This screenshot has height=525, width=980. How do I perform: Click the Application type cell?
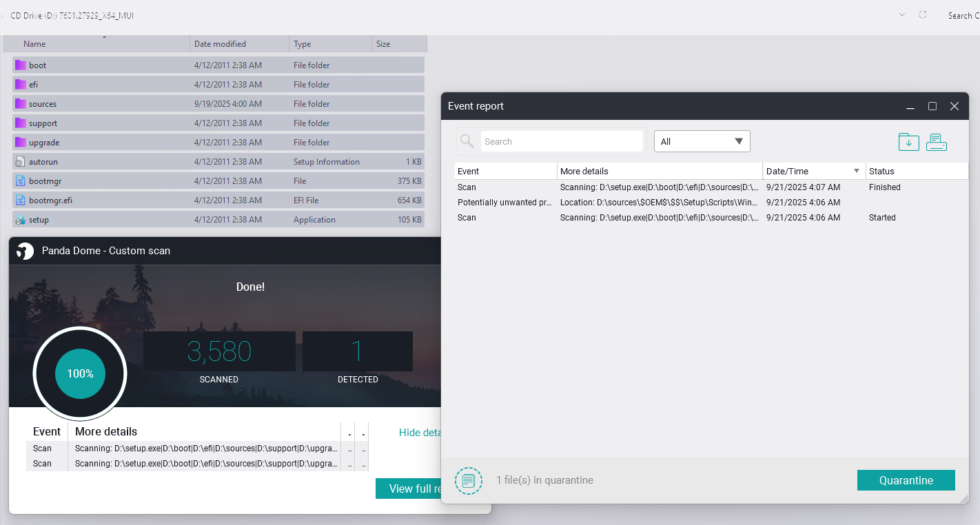click(x=314, y=220)
